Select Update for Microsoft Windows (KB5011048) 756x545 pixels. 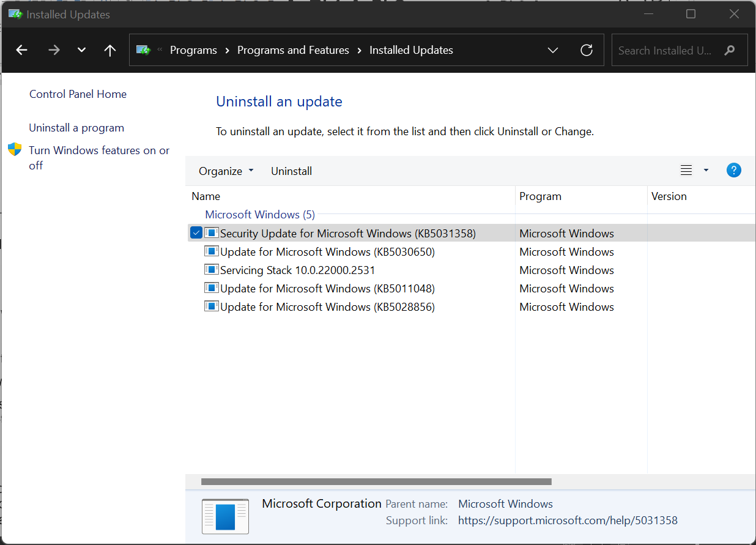(x=327, y=288)
